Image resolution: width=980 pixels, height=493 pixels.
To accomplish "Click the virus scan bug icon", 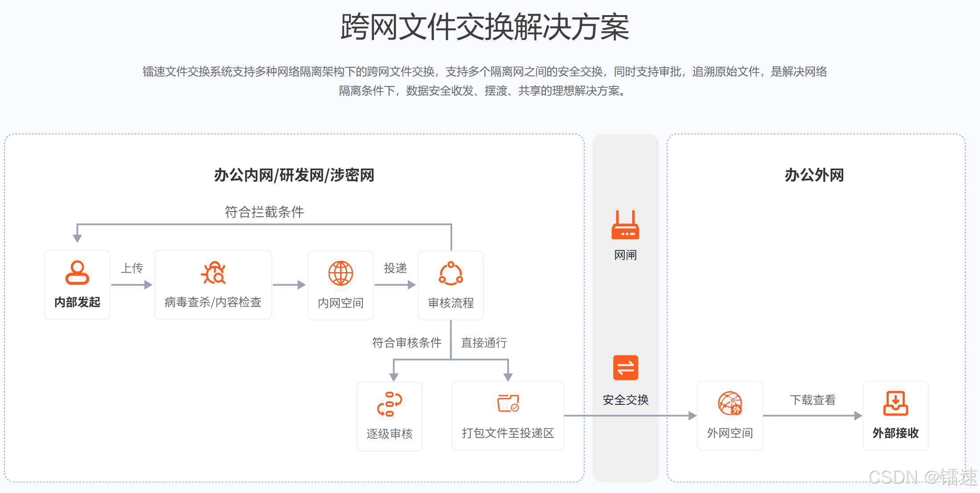I will pos(213,273).
